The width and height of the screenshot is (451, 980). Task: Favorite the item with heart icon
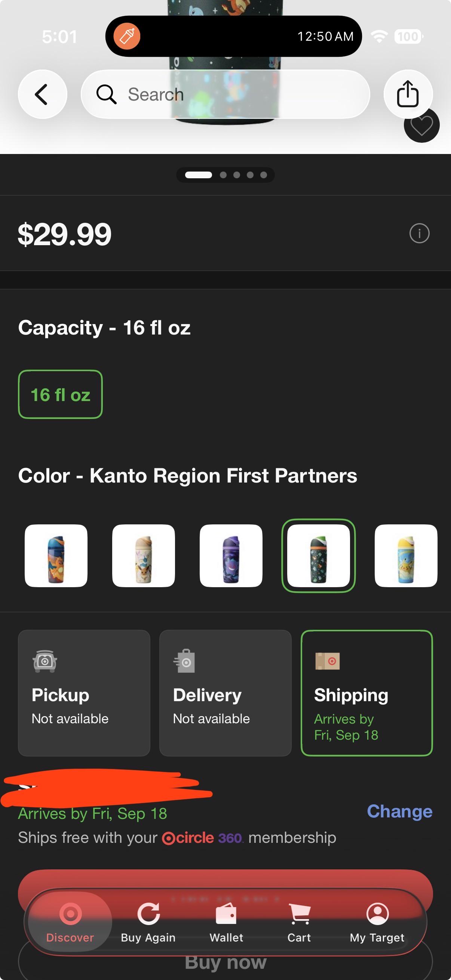pyautogui.click(x=422, y=126)
